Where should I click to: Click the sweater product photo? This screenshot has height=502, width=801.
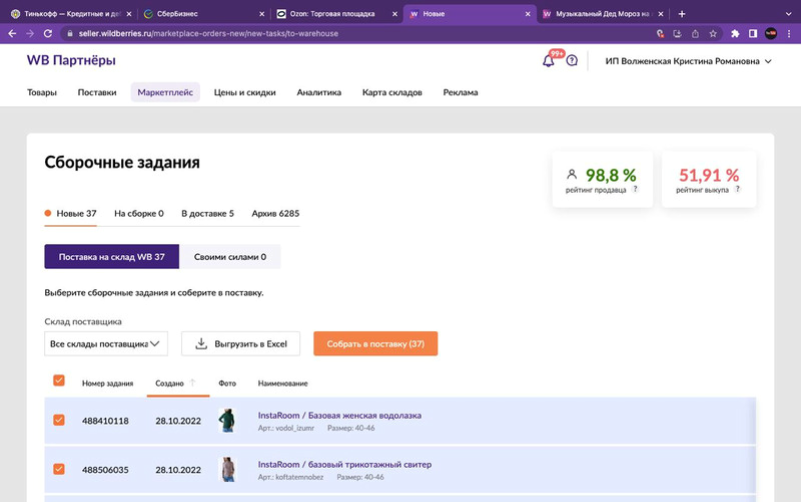[x=227, y=469]
